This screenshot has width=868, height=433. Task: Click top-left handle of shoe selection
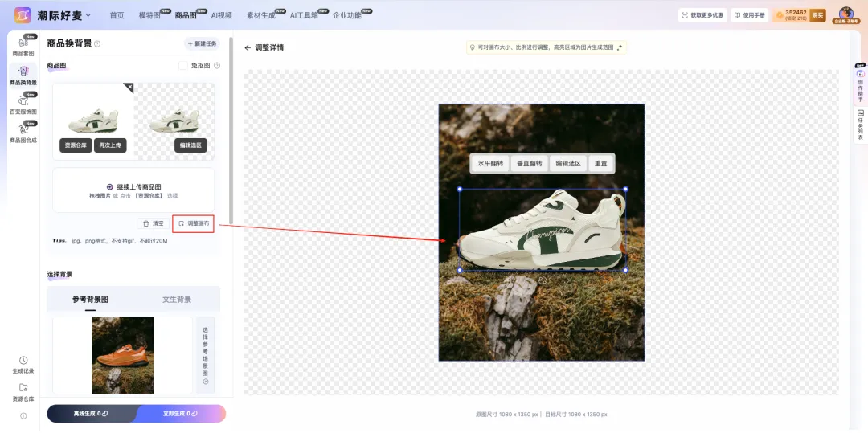460,189
